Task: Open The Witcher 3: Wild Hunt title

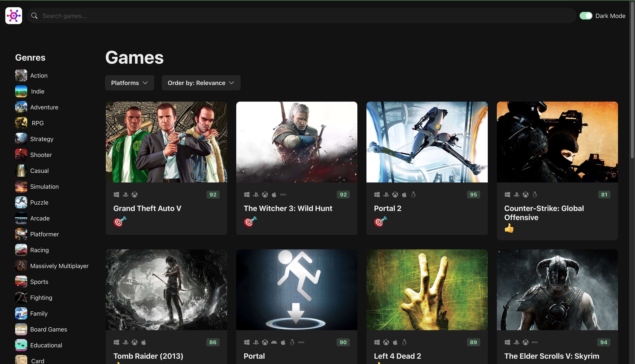Action: (288, 208)
